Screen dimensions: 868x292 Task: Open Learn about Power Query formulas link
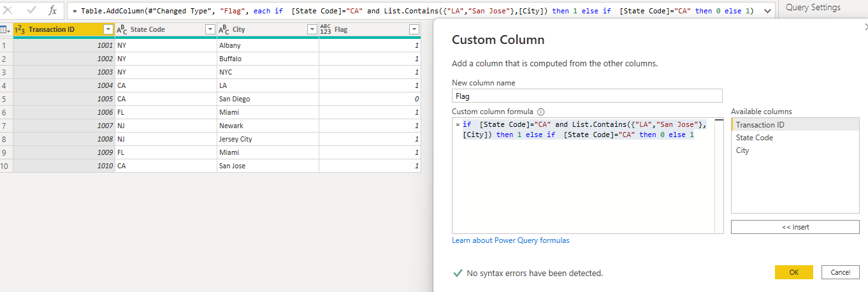[510, 240]
